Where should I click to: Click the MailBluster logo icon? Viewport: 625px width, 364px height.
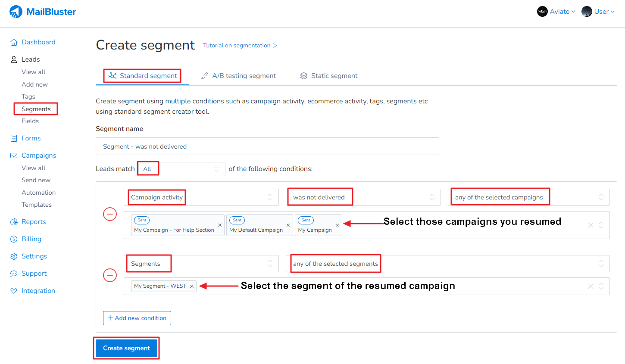16,11
